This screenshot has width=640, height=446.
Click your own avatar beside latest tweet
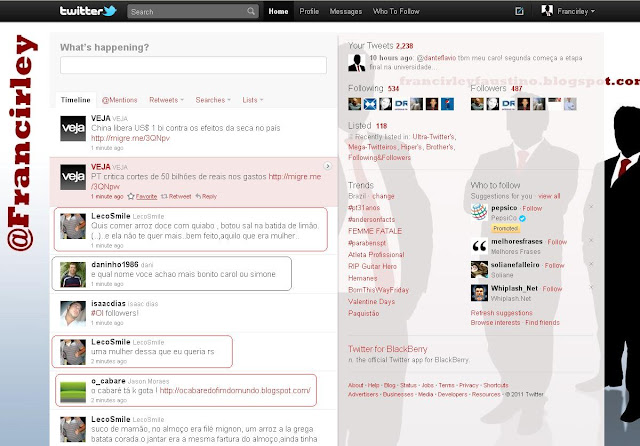[x=357, y=62]
